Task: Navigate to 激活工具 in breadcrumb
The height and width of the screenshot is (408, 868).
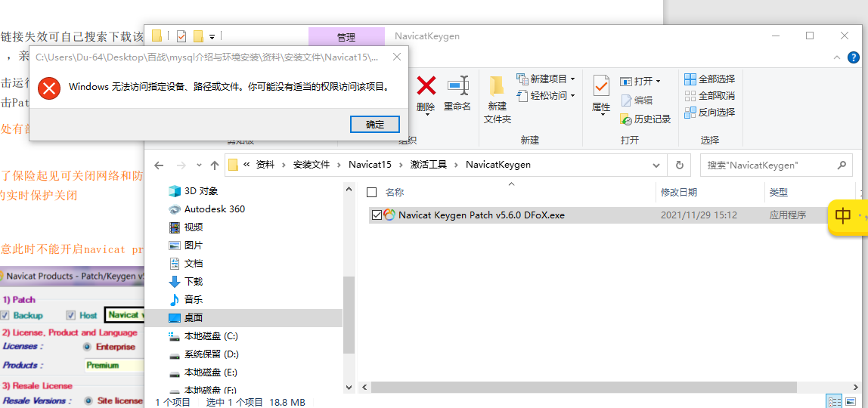Action: (x=429, y=165)
